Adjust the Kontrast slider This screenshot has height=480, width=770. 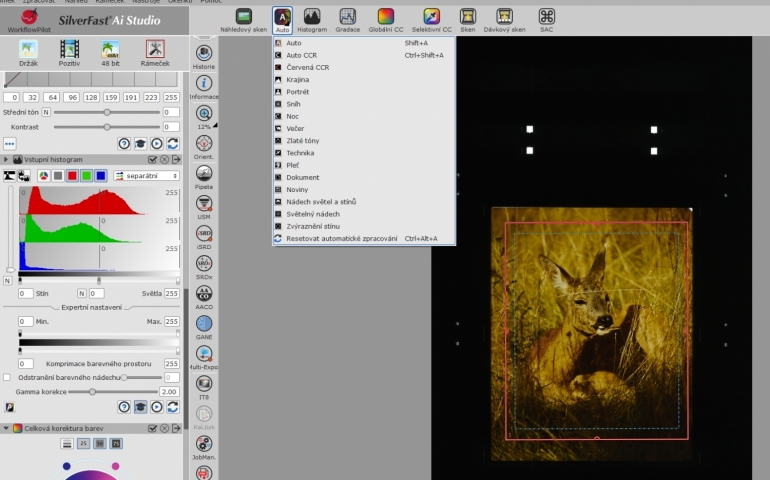coord(107,127)
